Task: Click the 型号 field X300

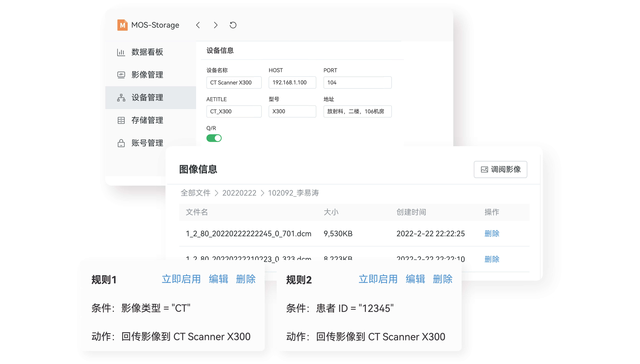Action: click(x=292, y=111)
